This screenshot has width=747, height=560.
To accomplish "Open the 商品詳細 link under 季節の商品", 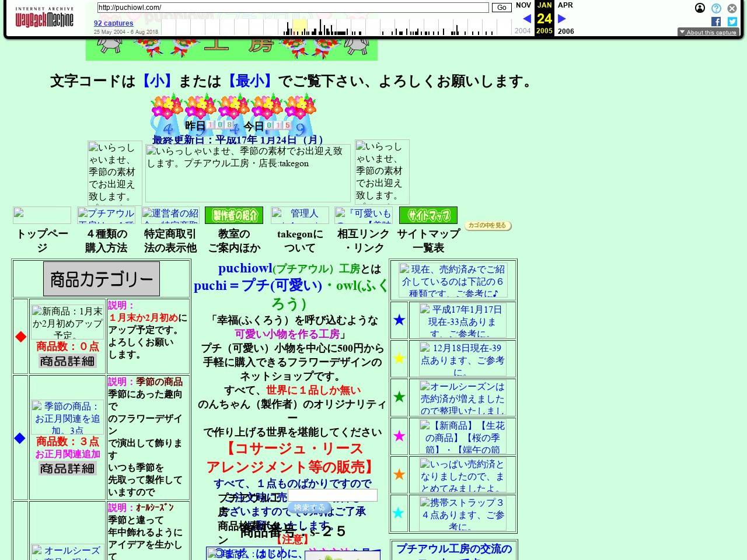I will [x=67, y=468].
